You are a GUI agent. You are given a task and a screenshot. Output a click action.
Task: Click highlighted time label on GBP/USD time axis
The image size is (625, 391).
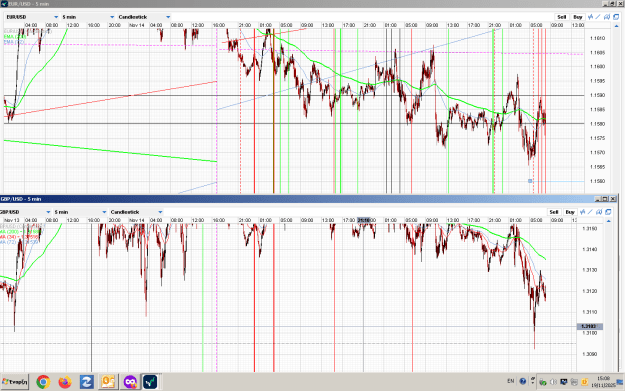[364, 220]
